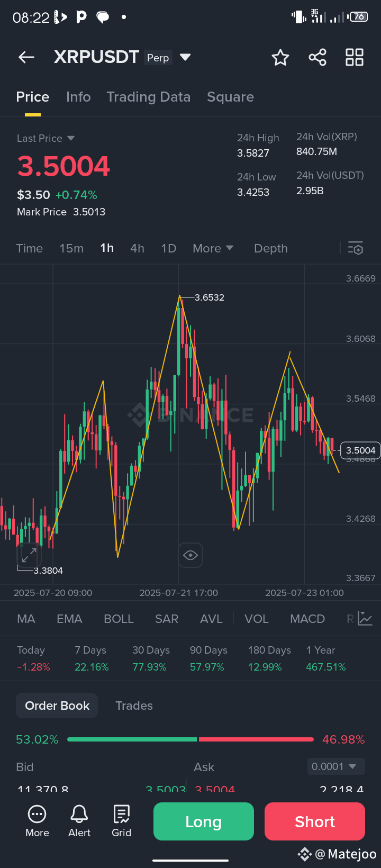Tap the 24h Vol(USDT) 2.95B value
The width and height of the screenshot is (381, 868).
(x=330, y=183)
